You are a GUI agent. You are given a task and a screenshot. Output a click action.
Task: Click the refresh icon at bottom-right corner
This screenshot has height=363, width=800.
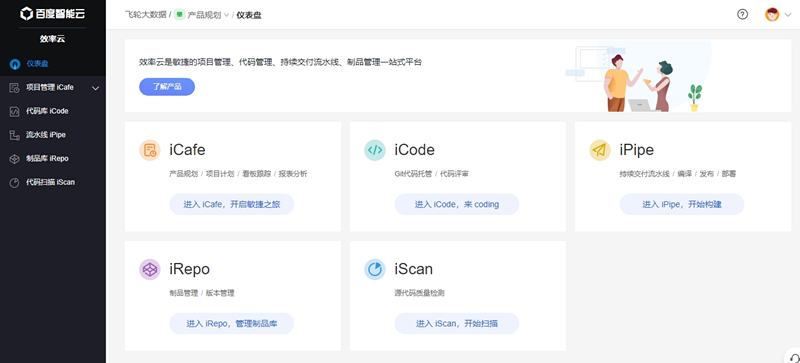pyautogui.click(x=794, y=357)
